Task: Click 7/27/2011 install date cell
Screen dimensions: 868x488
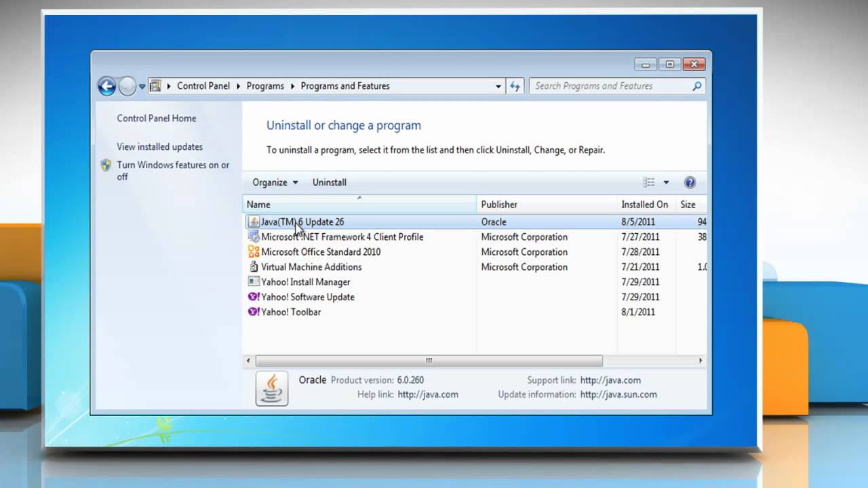Action: pyautogui.click(x=640, y=237)
